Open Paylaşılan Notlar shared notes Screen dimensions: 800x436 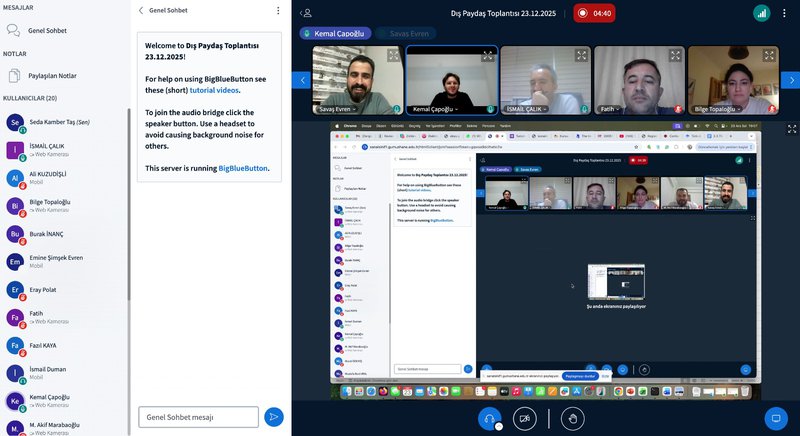54,75
